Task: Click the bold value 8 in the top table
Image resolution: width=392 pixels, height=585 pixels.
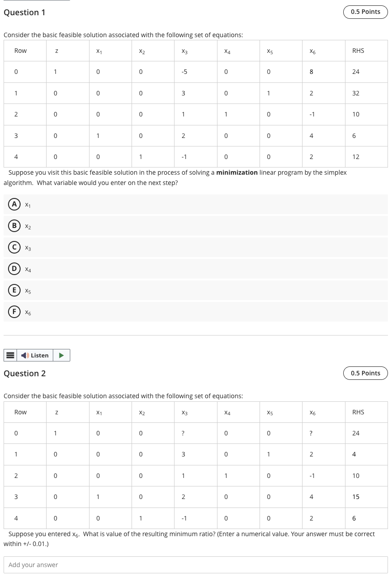Action: click(311, 72)
